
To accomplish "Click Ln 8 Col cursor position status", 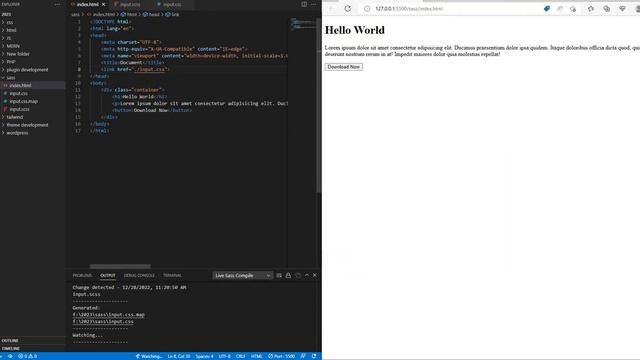I will point(179,356).
